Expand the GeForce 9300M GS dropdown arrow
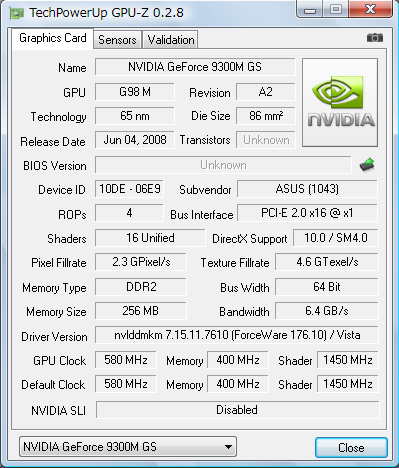The width and height of the screenshot is (399, 468). point(228,447)
